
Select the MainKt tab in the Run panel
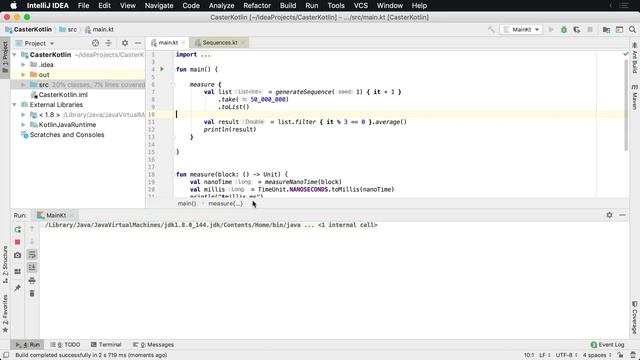56,215
